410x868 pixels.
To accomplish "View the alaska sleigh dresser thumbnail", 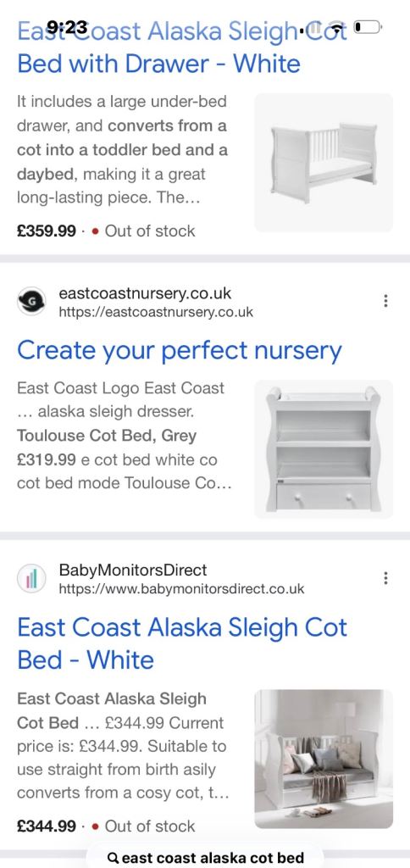I will coord(324,449).
